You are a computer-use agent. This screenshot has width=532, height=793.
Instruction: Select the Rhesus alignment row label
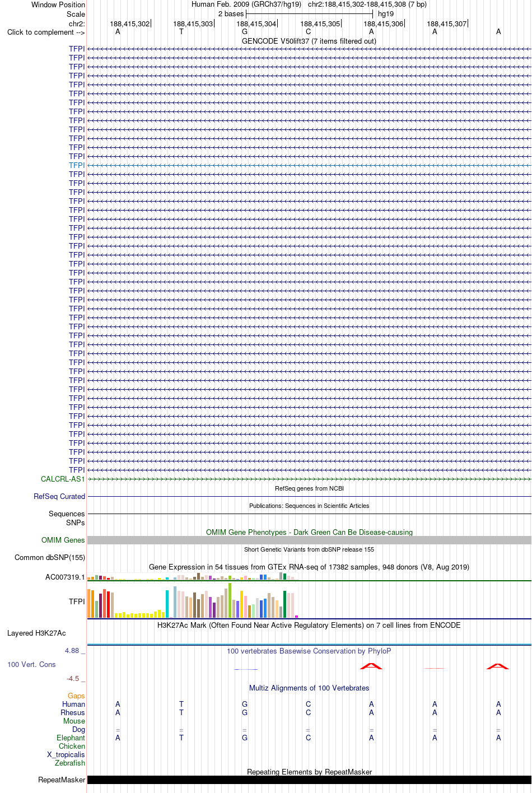point(73,712)
